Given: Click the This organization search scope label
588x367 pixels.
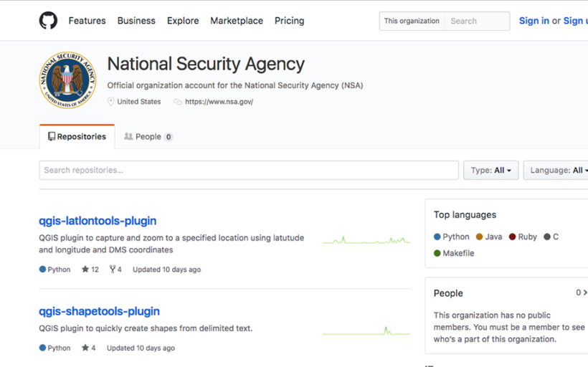Looking at the screenshot, I should point(412,21).
